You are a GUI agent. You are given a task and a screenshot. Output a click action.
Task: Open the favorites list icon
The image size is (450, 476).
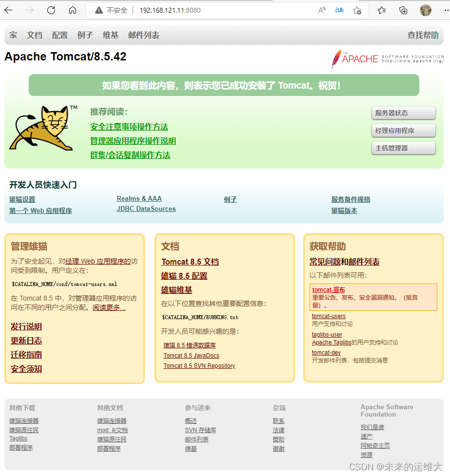coord(382,10)
